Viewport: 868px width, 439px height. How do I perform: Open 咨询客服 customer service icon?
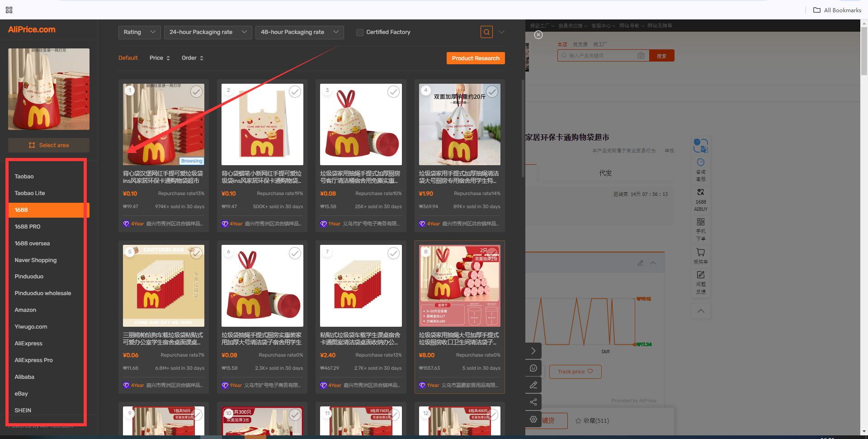click(x=701, y=170)
